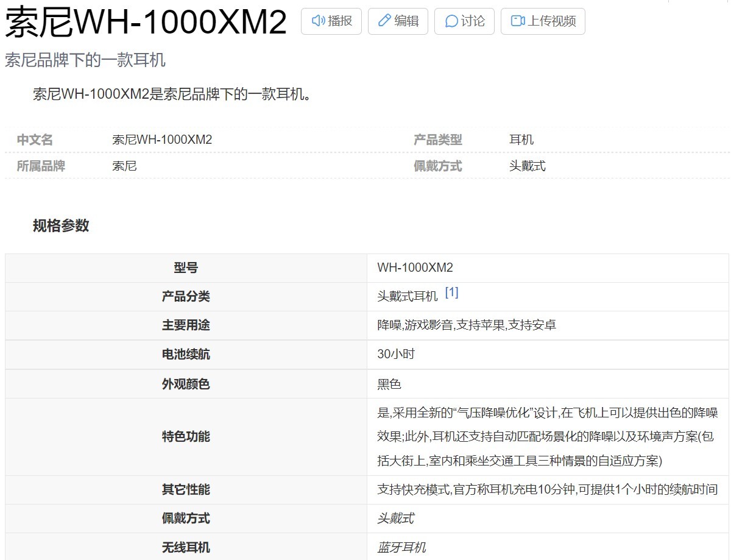Click the 主要用途 row header in the table
The image size is (731, 560).
click(x=186, y=325)
